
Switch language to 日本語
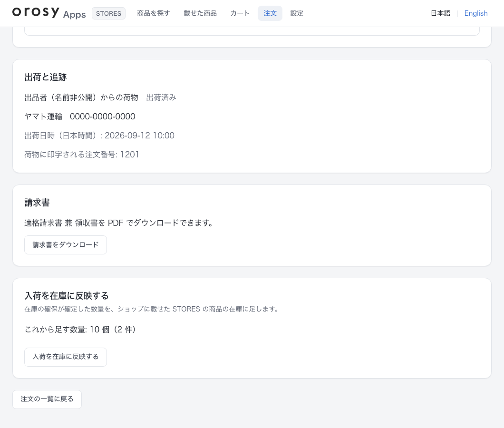coord(440,13)
